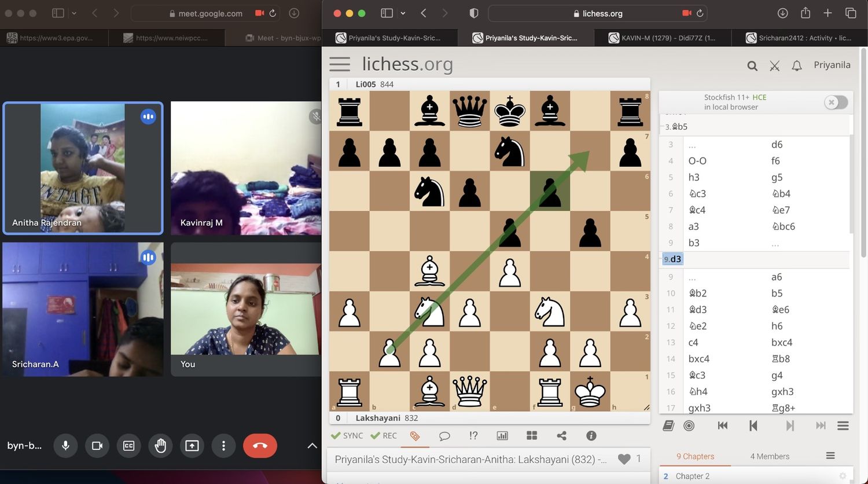Like the study with heart icon

pos(624,459)
